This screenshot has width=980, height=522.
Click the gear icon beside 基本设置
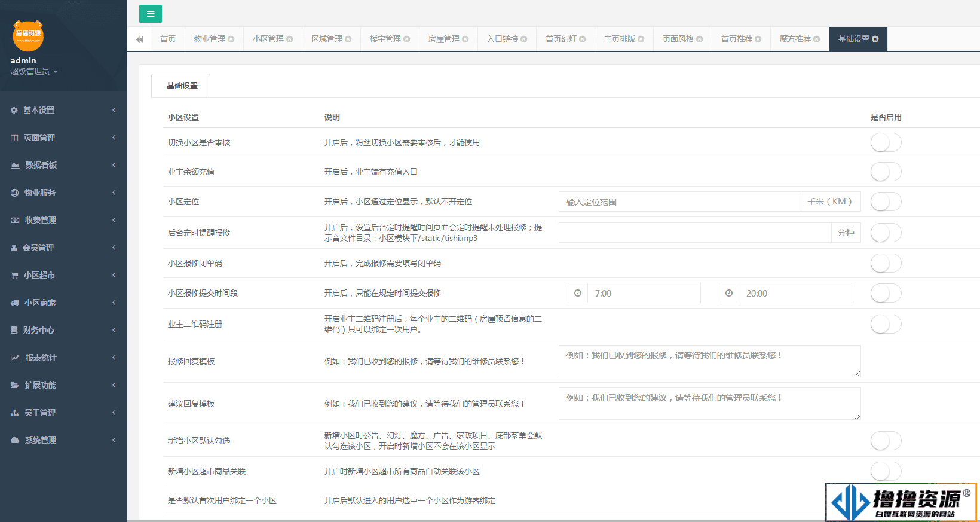(14, 110)
